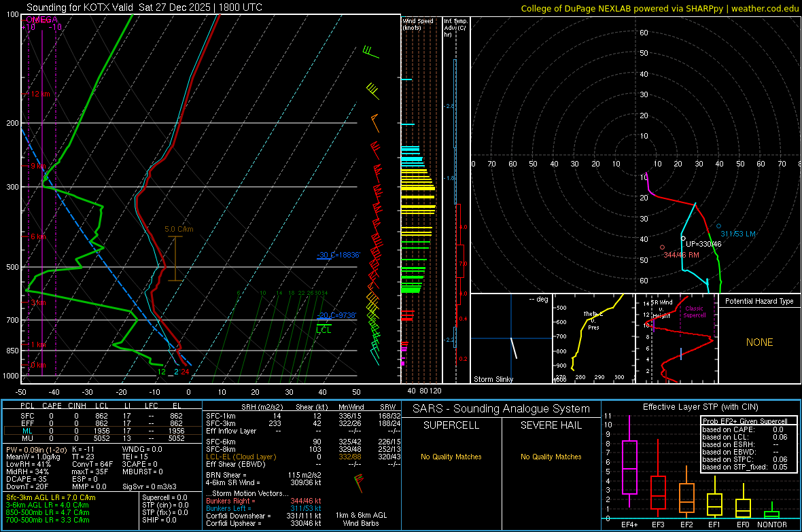Select the 'LCL-EL (Cloud Layer)' row

[x=303, y=457]
